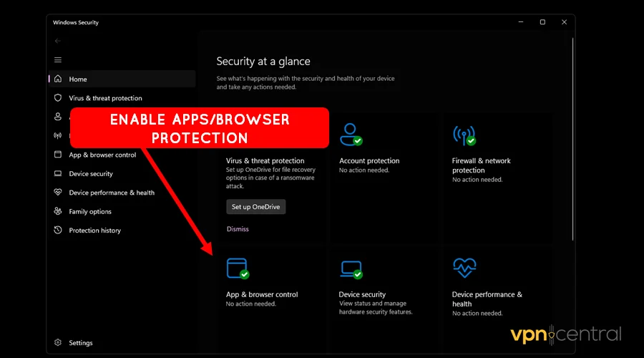
Task: Open Firewall & network protection tile icon
Action: [x=464, y=135]
